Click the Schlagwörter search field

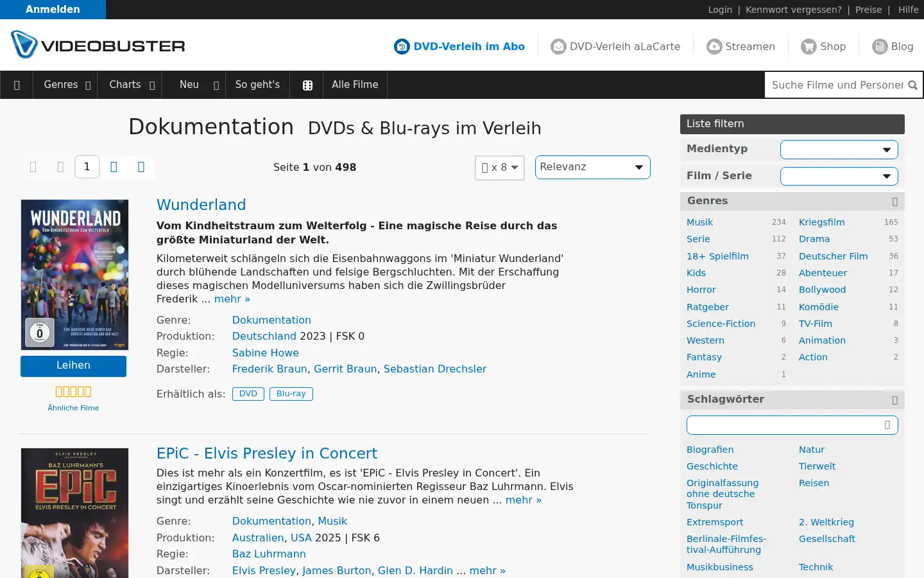coord(792,425)
